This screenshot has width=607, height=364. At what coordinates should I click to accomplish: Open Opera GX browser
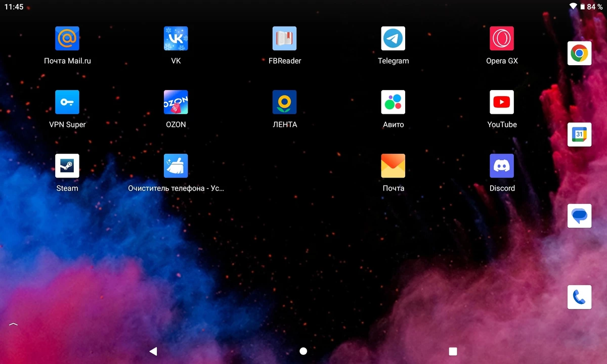coord(502,39)
